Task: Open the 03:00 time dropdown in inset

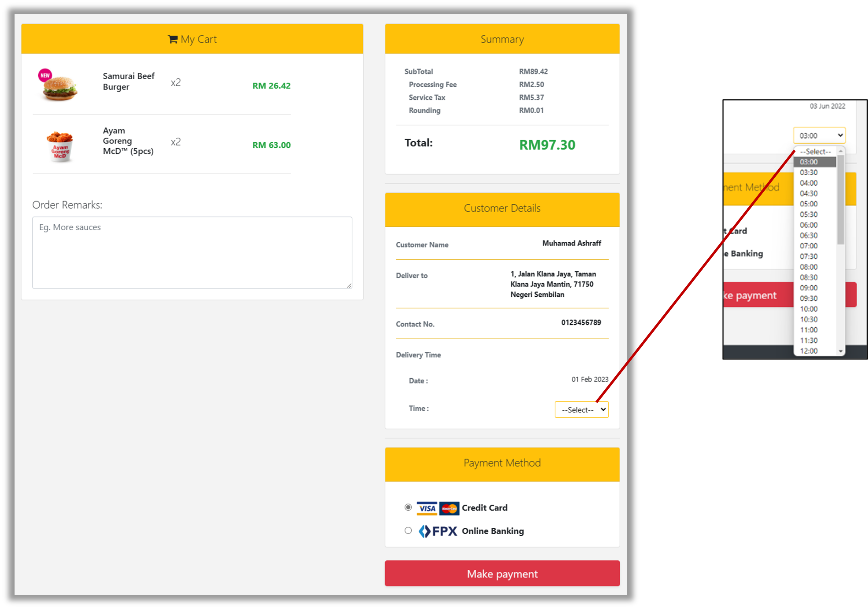Action: pos(819,135)
